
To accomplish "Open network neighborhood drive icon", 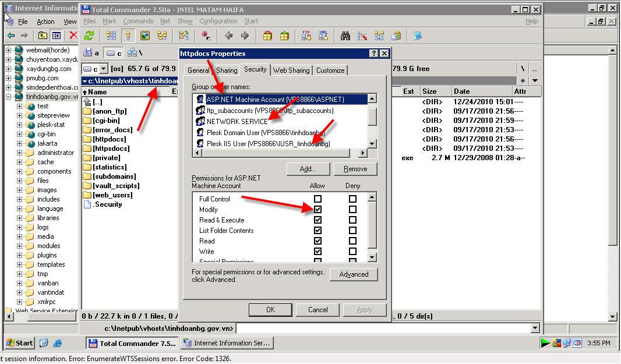I will click(x=132, y=52).
